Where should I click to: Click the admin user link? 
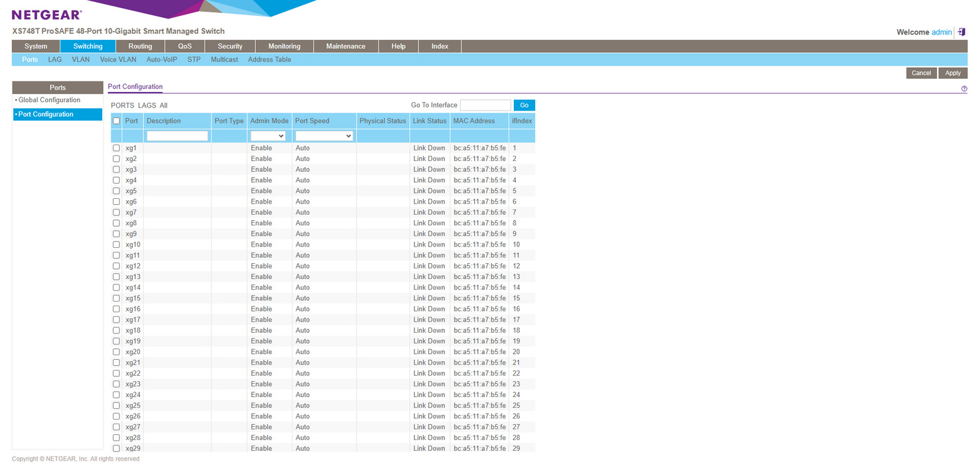click(942, 32)
